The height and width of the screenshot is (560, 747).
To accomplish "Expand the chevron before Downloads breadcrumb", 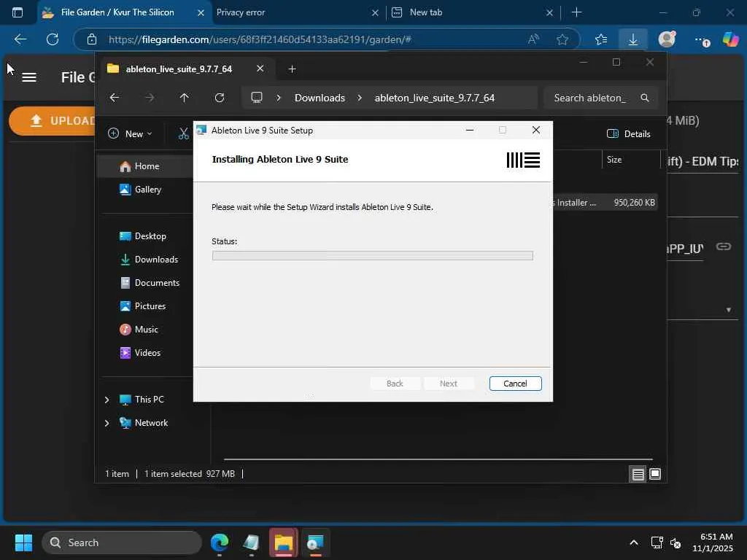I will 279,98.
